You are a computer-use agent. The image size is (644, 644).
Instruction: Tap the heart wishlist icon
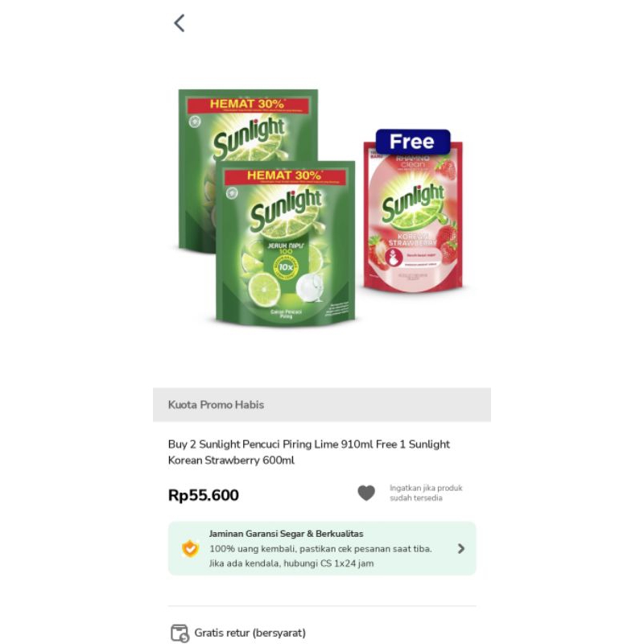click(x=366, y=493)
